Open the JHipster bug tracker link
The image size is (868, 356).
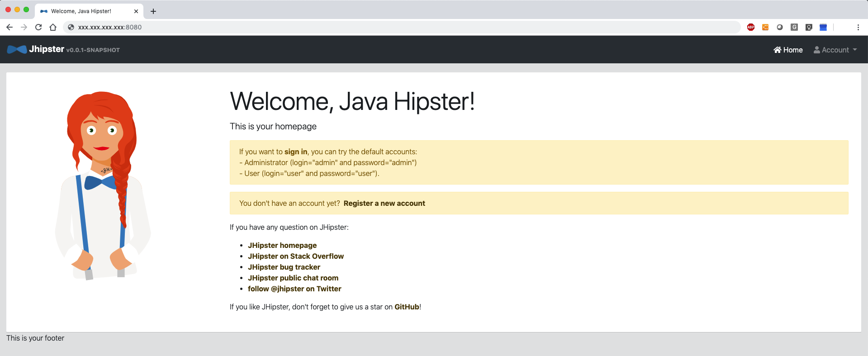click(284, 267)
